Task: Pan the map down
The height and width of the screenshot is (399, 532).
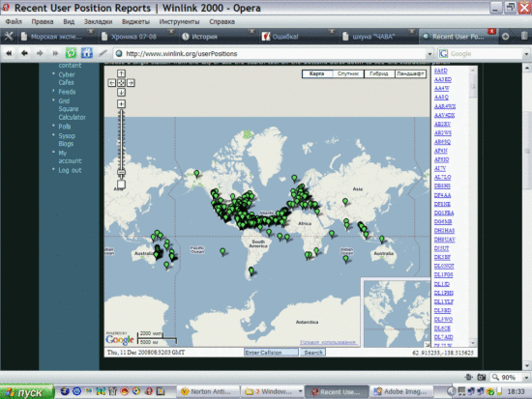Action: point(121,92)
